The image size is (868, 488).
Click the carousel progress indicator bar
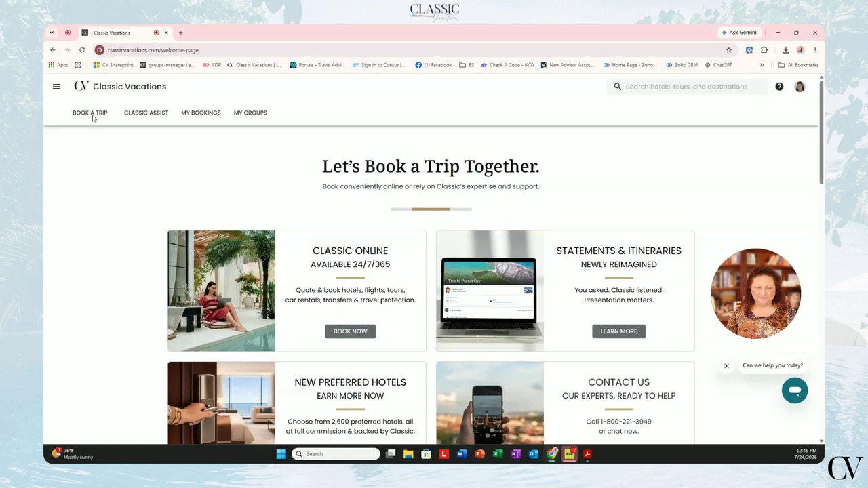point(431,209)
